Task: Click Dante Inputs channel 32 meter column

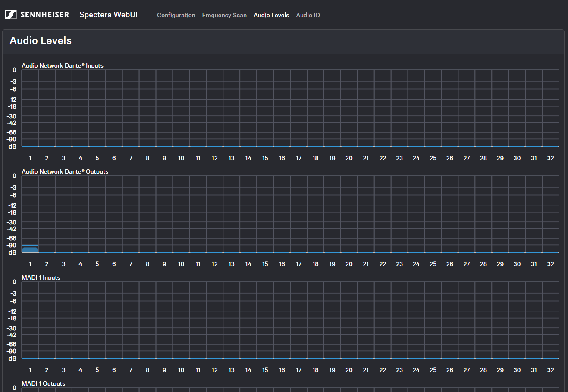Action: point(550,108)
